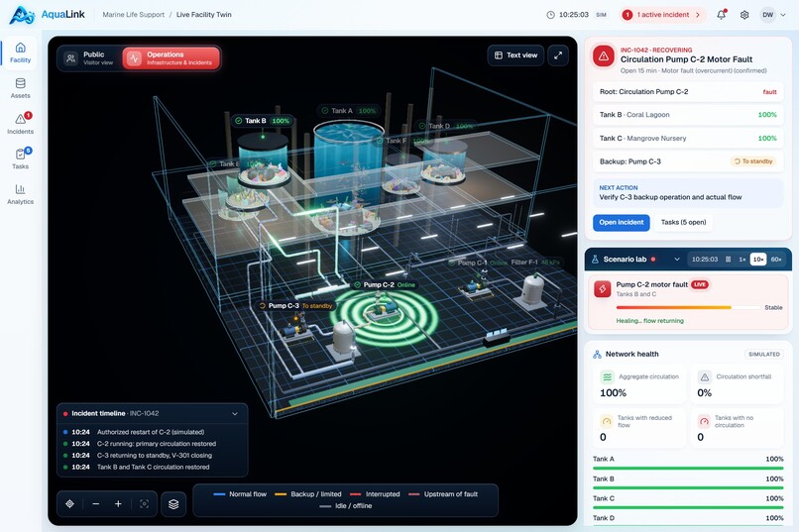Open the Tasks section in sidebar

21,159
